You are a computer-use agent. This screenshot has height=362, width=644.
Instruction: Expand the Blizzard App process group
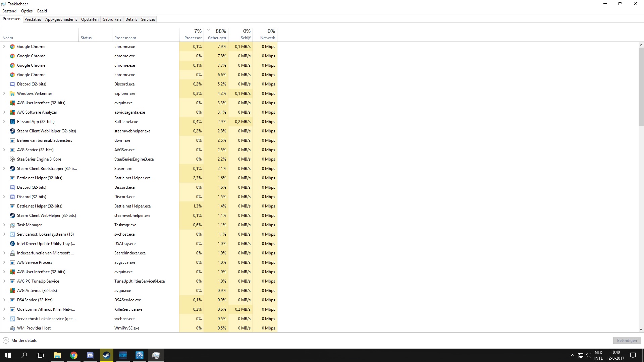(x=4, y=122)
